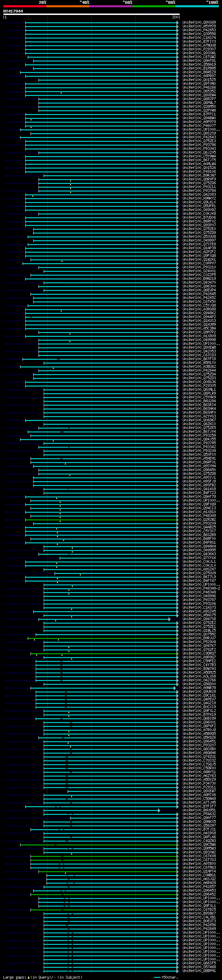Viewport: 222px width, 980px height.
Task: Click label UniRef100_Q41418
Action: [x=199, y=489]
